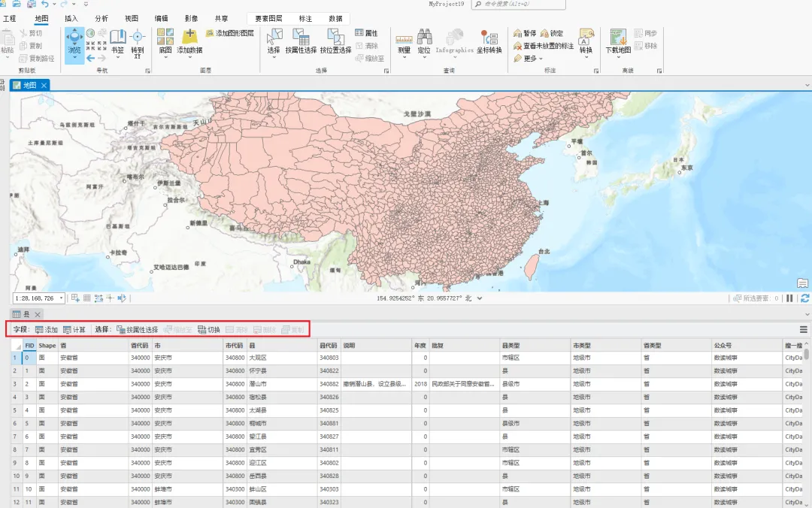Open the attribute table hamburger menu

point(803,329)
